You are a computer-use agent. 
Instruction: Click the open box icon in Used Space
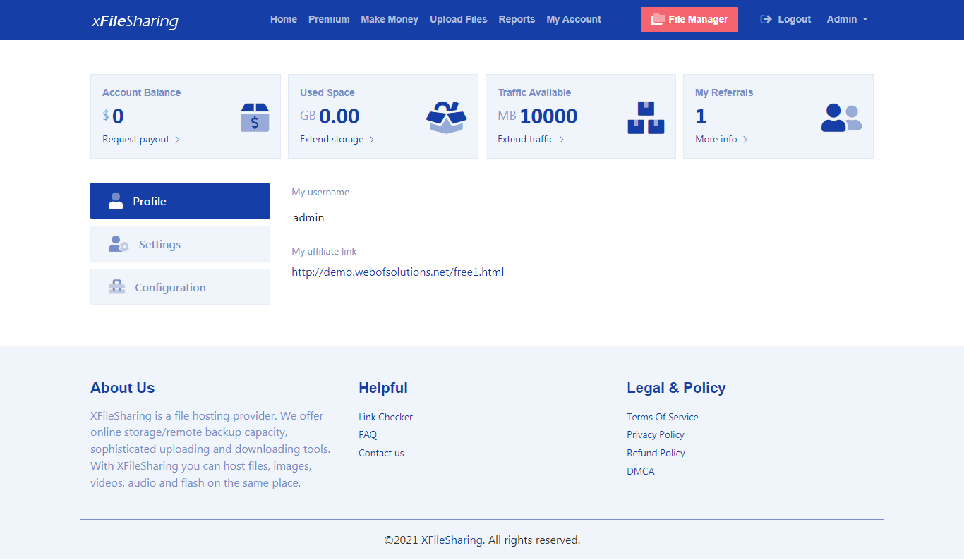click(447, 117)
